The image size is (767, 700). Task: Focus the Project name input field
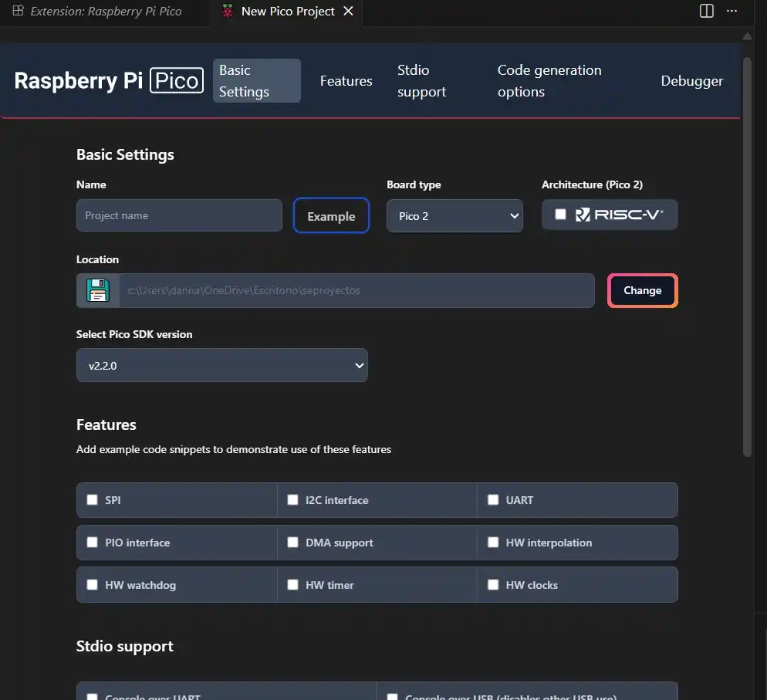[x=179, y=215]
